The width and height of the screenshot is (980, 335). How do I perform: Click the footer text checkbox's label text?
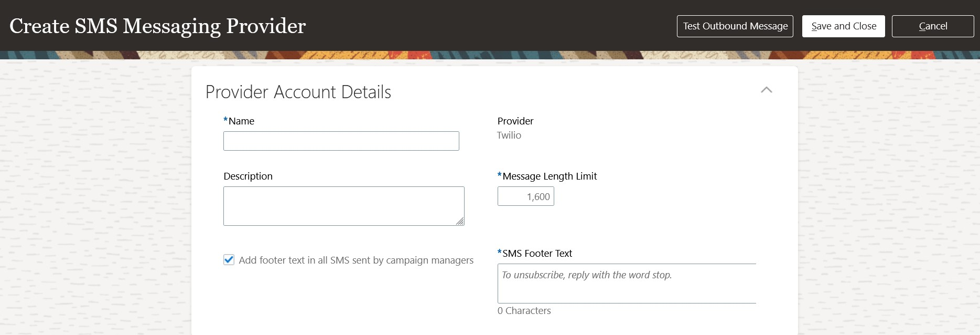(x=356, y=260)
